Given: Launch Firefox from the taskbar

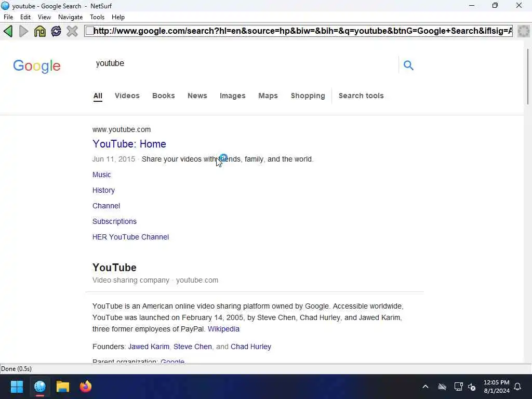Looking at the screenshot, I should click(86, 387).
